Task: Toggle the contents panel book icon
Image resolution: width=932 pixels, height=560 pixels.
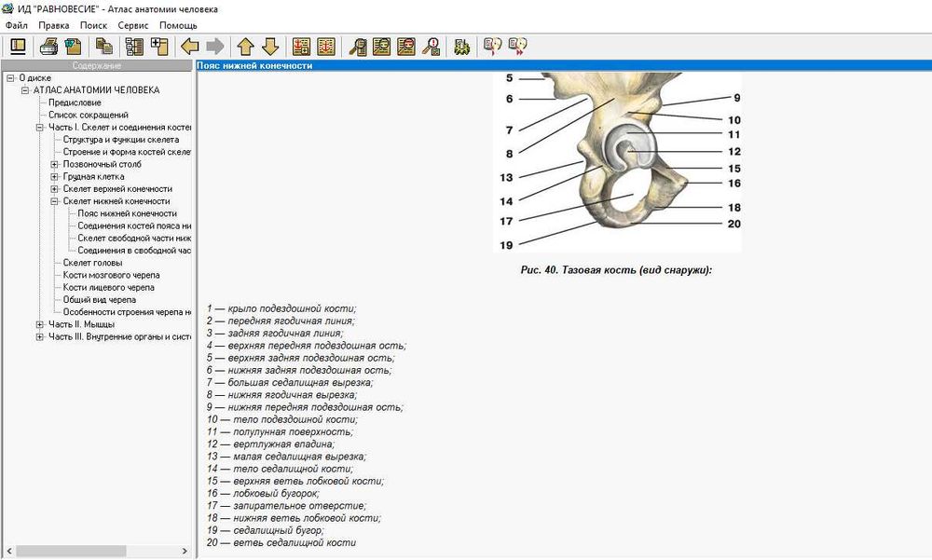Action: click(x=19, y=46)
